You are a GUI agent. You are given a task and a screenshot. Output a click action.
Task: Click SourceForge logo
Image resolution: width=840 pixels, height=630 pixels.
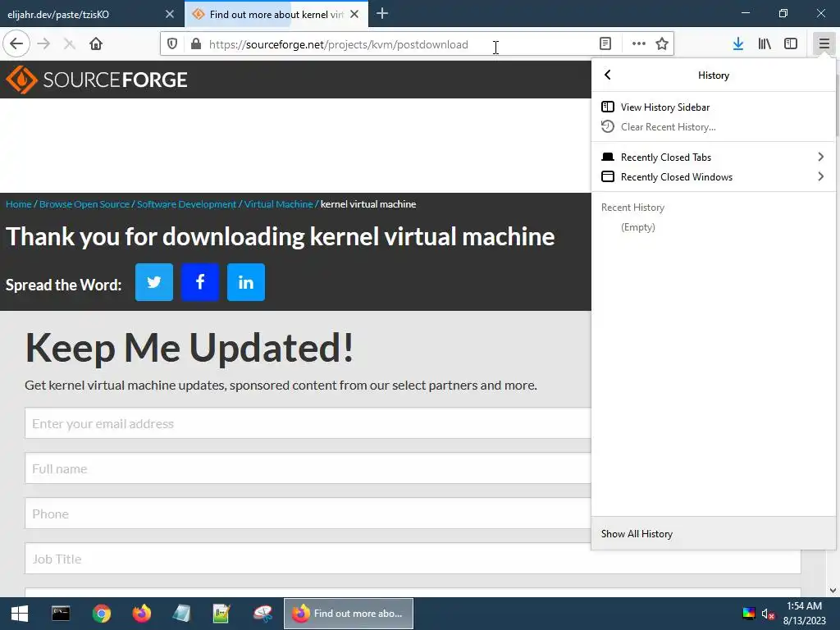click(x=97, y=80)
